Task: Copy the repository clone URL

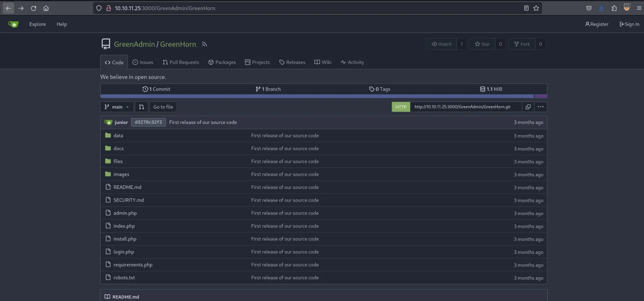Action: point(528,107)
